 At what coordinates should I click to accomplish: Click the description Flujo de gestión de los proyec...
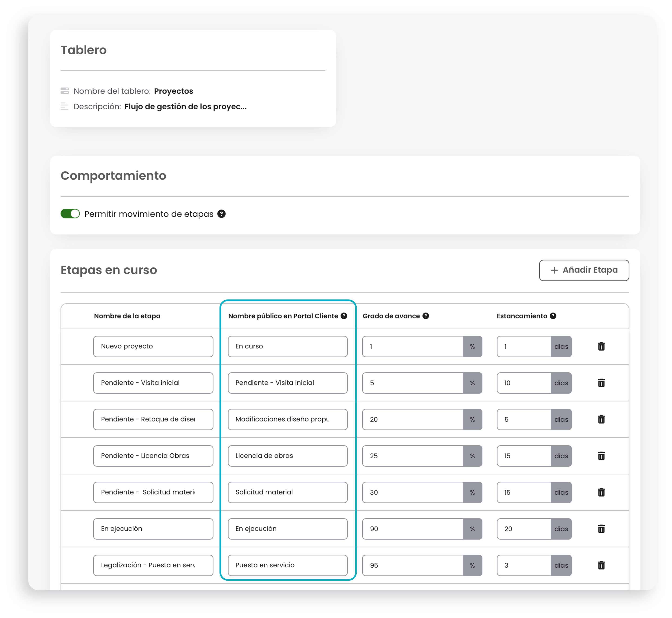(x=185, y=106)
